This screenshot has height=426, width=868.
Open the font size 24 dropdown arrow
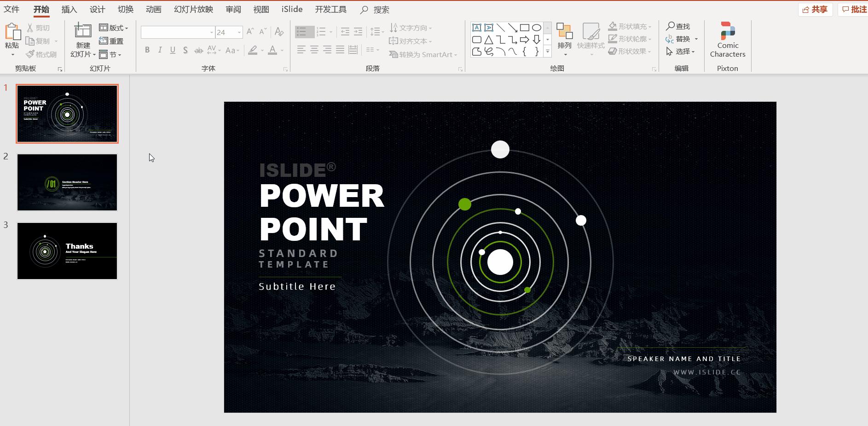[x=239, y=32]
